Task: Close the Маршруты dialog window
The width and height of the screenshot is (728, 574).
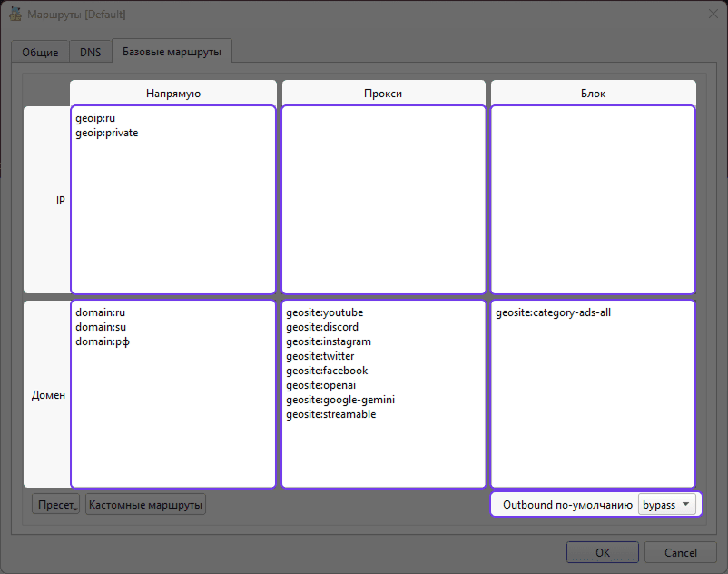Action: click(x=713, y=15)
